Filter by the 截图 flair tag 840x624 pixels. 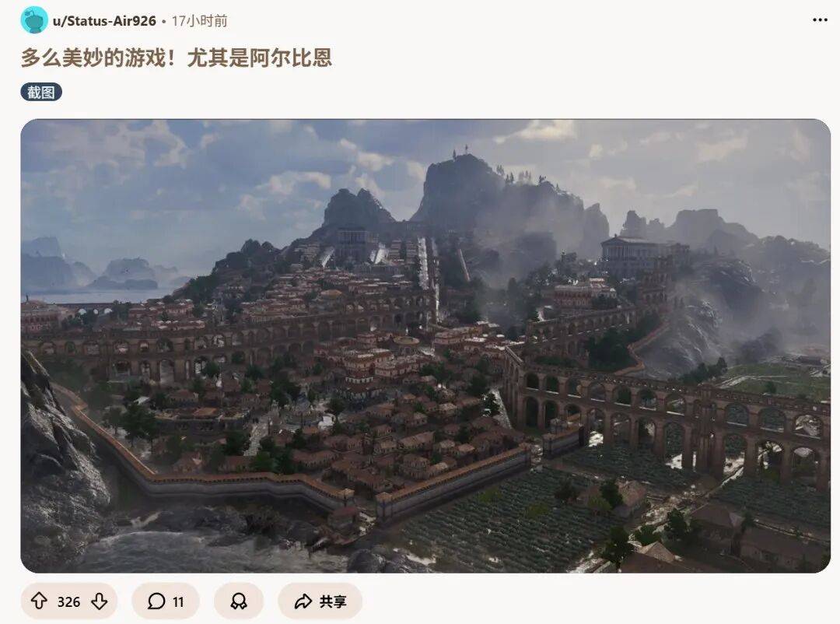(x=41, y=93)
